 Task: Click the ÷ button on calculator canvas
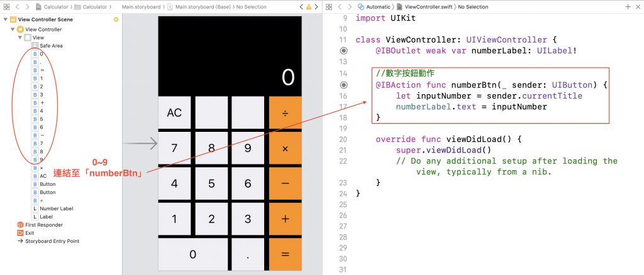point(285,113)
